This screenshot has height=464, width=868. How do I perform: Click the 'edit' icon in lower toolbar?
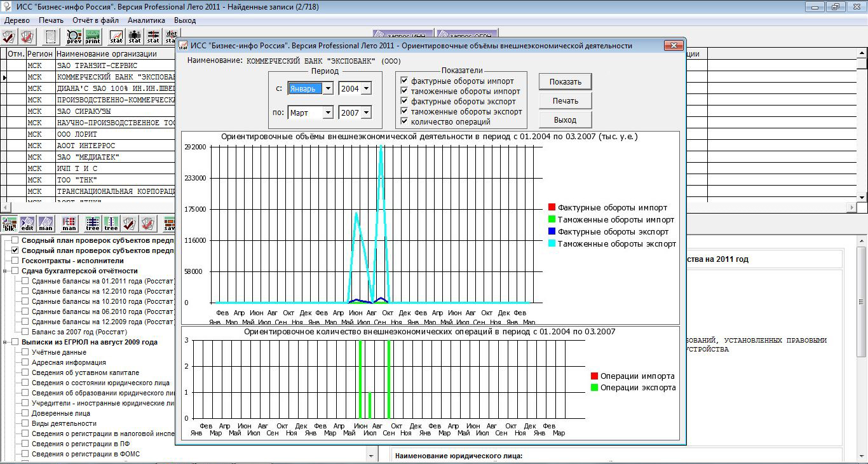point(27,224)
